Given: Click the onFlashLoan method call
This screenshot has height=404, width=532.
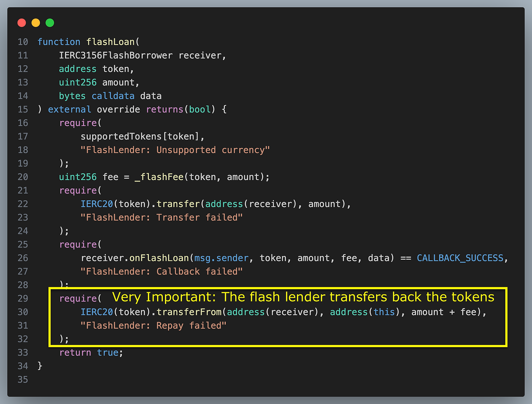Looking at the screenshot, I should [x=159, y=258].
